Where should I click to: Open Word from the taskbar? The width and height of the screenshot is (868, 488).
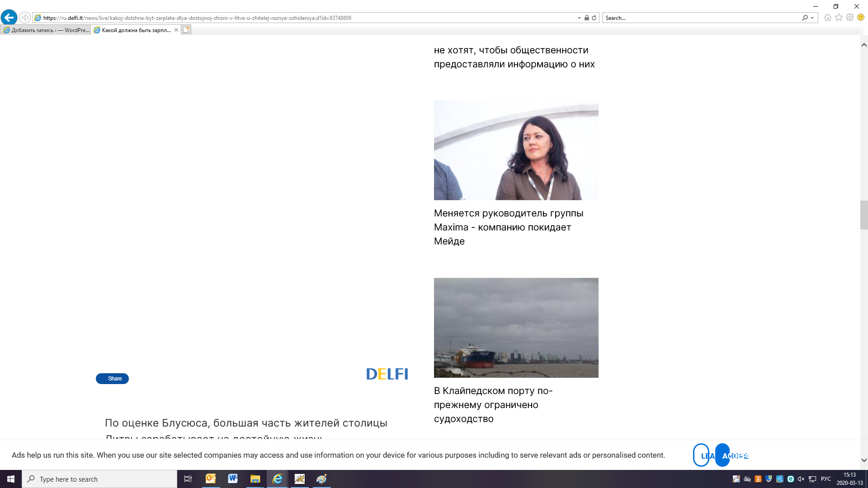[x=233, y=479]
